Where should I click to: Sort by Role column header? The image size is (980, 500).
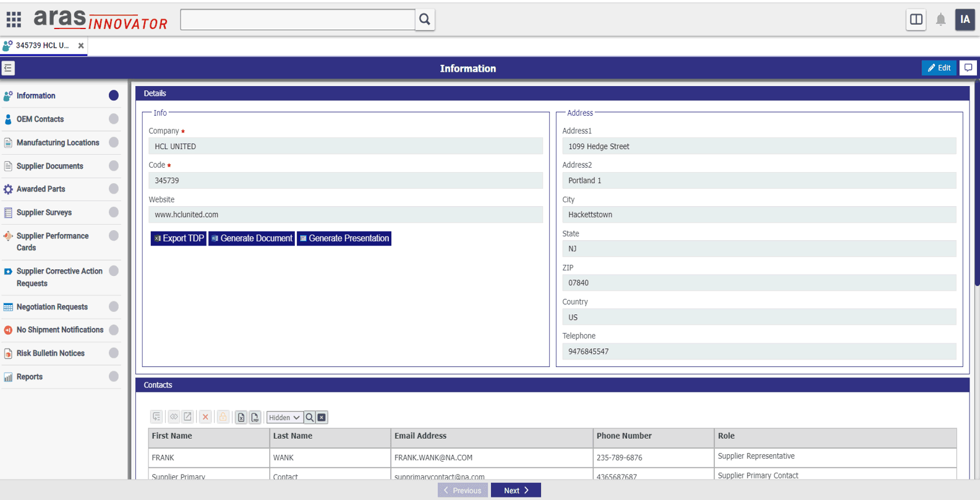(835, 437)
